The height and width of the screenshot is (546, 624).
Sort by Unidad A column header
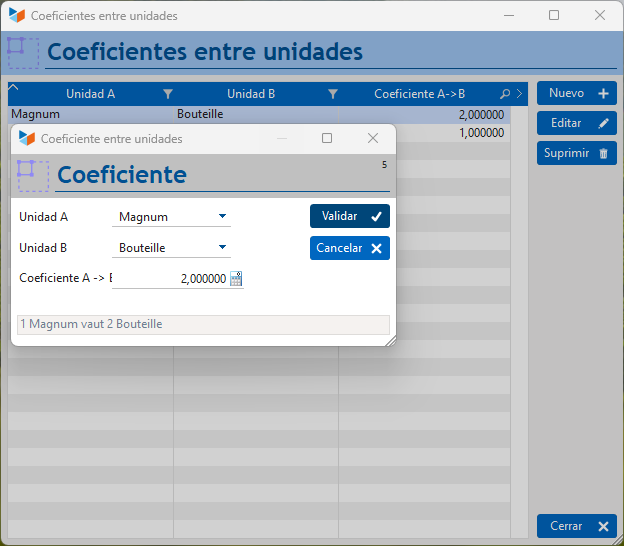pyautogui.click(x=90, y=94)
